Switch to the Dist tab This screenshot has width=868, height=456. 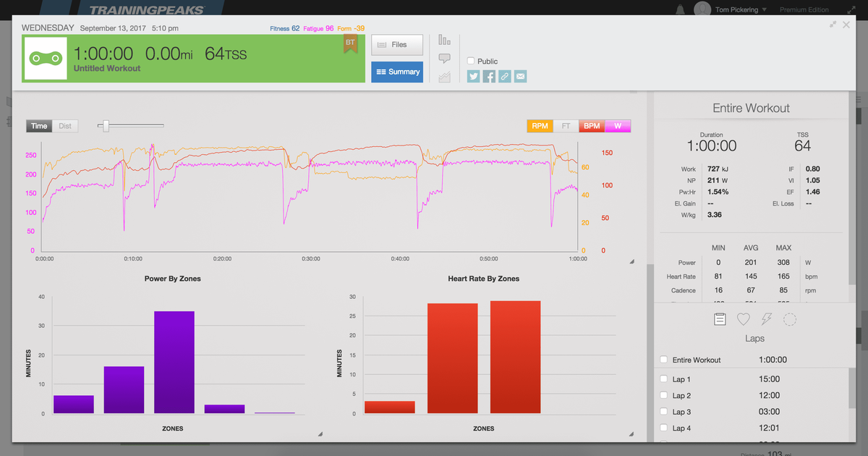[x=65, y=125]
